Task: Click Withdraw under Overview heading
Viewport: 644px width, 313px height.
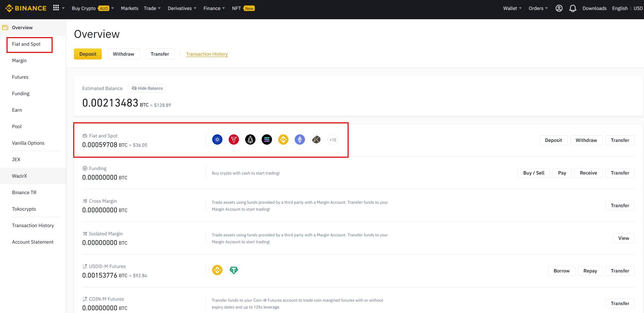Action: [123, 54]
